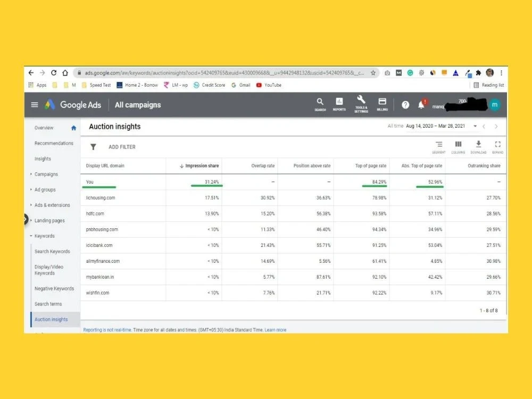Viewport: 532px width, 399px height.
Task: Collapse Keywords section in the sidebar
Action: tap(45, 236)
